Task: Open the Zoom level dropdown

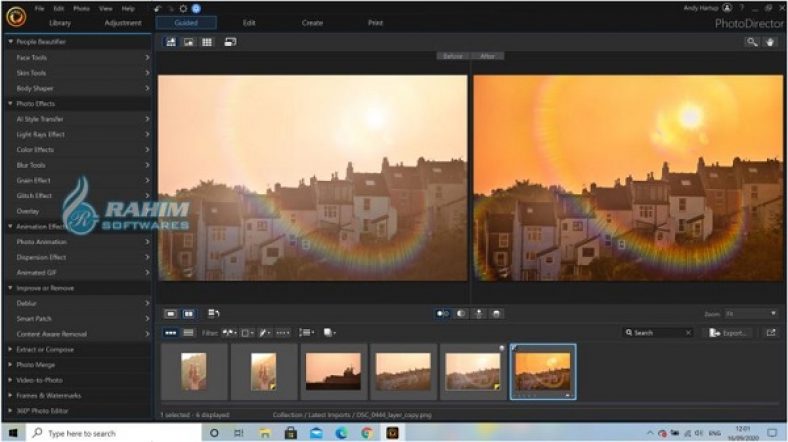Action: coord(752,313)
